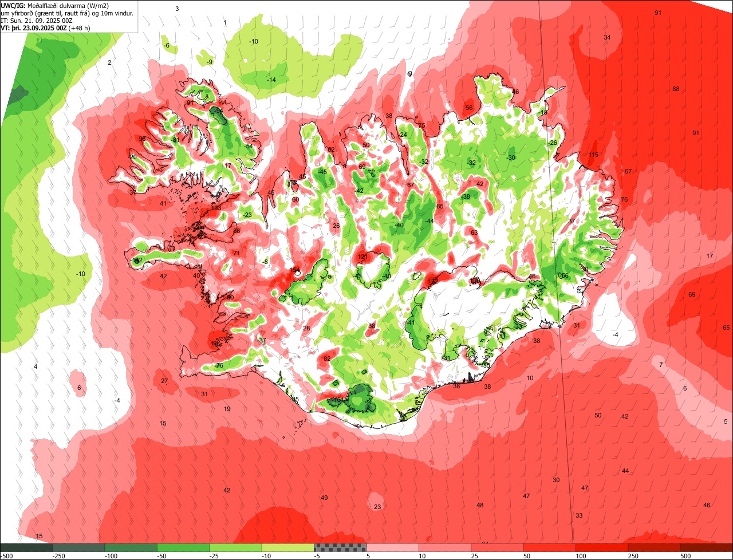Viewport: 733px width, 560px height.
Task: Click the map value -44
Action: coord(429,222)
